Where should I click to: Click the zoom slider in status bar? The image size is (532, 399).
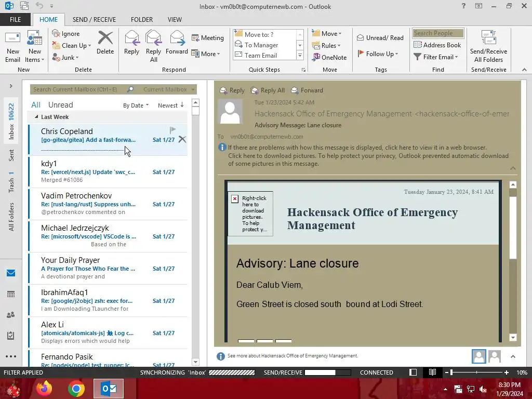tap(476, 373)
